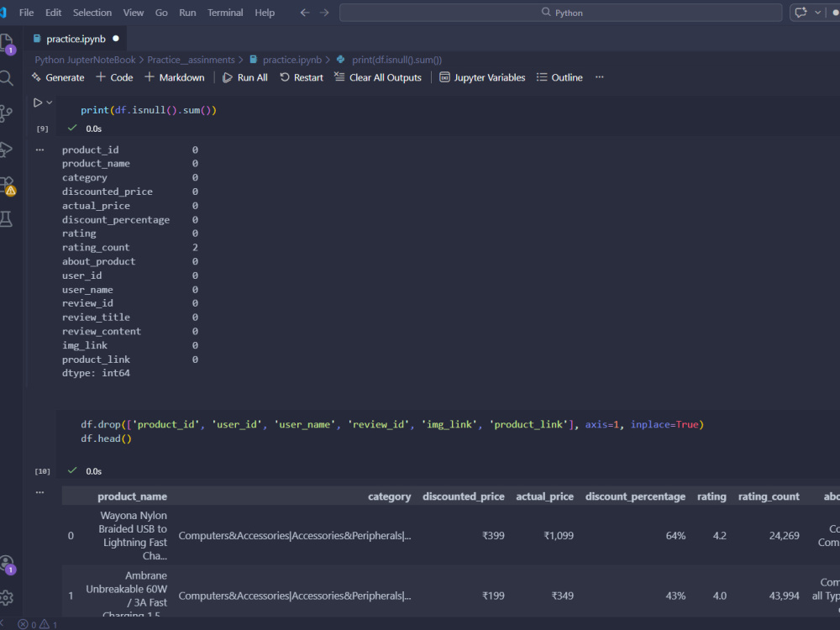This screenshot has width=840, height=630.
Task: Add a new Code cell
Action: [x=114, y=77]
